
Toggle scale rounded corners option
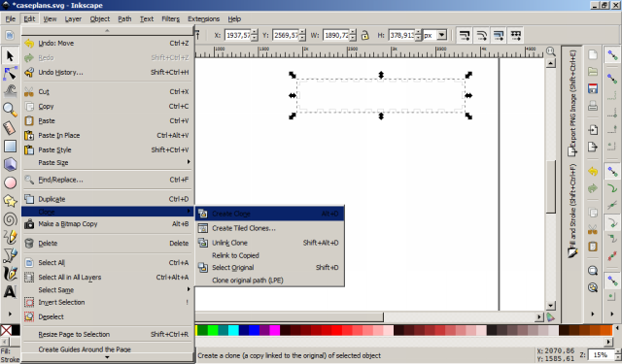point(481,35)
